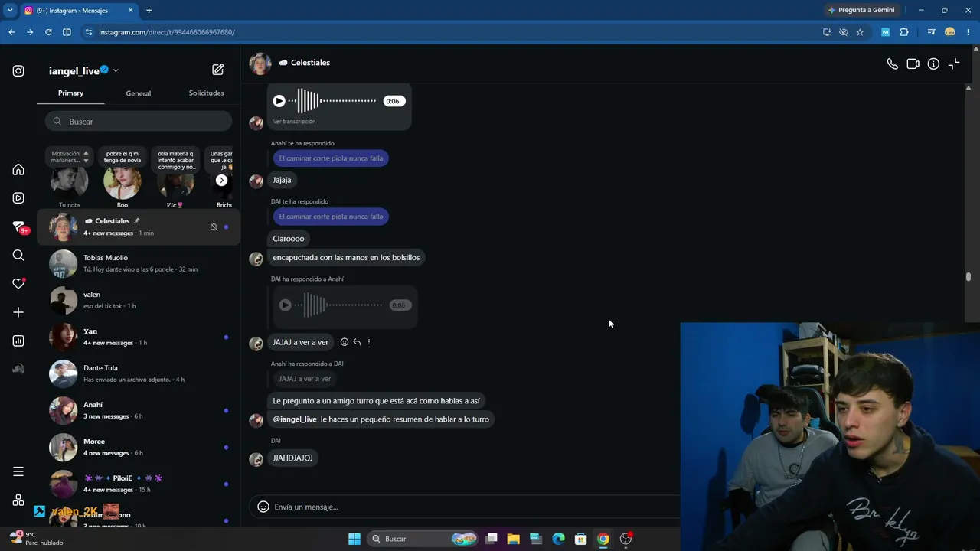Start an audio call with Celestiales
Viewport: 980px width, 551px height.
pos(893,64)
